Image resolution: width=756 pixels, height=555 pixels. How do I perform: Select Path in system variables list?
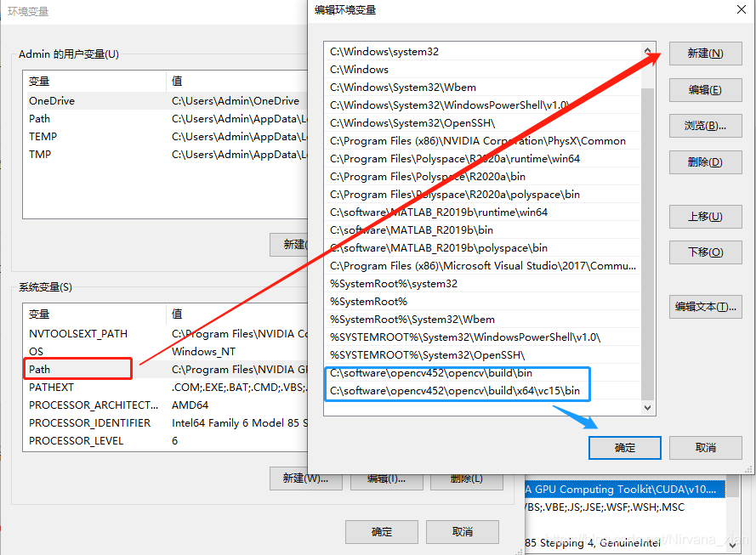coord(165,369)
